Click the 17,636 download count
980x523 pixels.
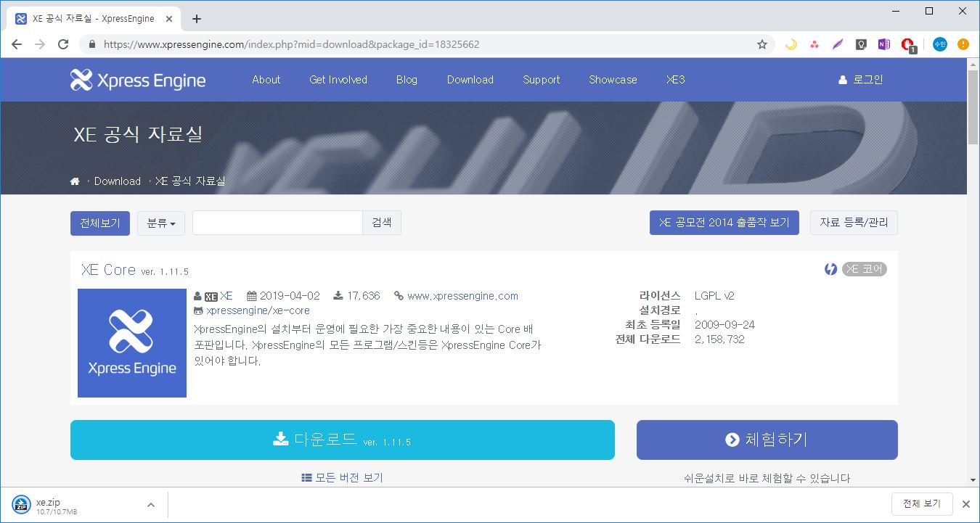click(x=364, y=296)
